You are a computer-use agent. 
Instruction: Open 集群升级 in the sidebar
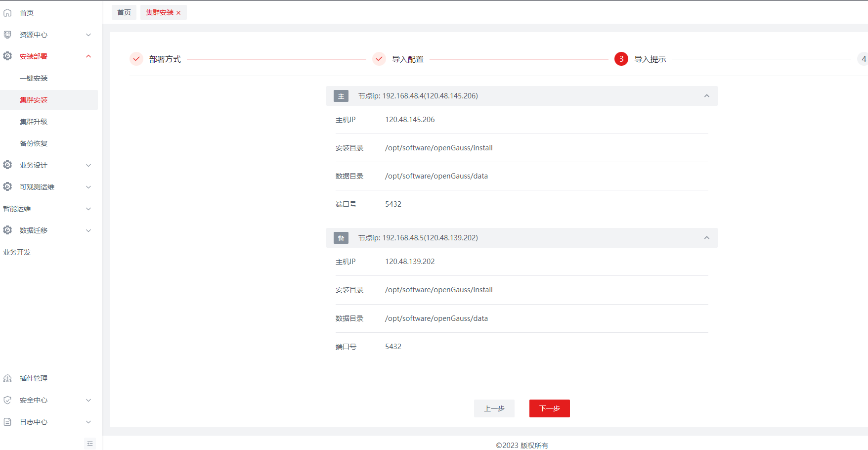pos(34,122)
